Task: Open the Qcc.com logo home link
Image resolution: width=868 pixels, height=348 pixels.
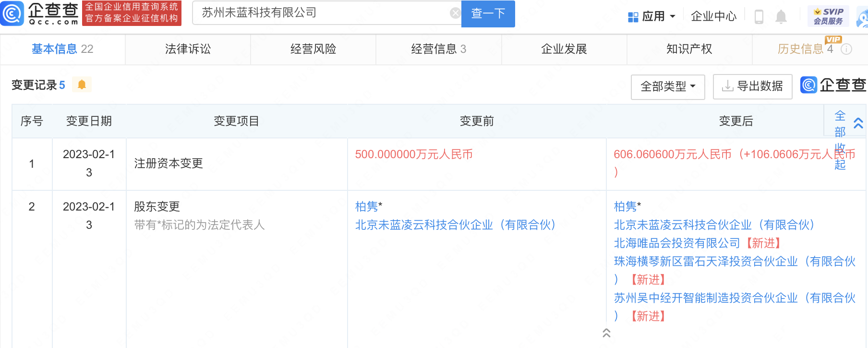Action: click(40, 13)
